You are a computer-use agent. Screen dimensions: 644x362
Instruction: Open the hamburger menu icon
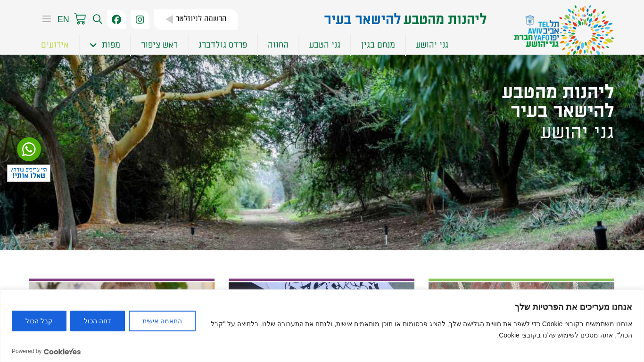47,19
